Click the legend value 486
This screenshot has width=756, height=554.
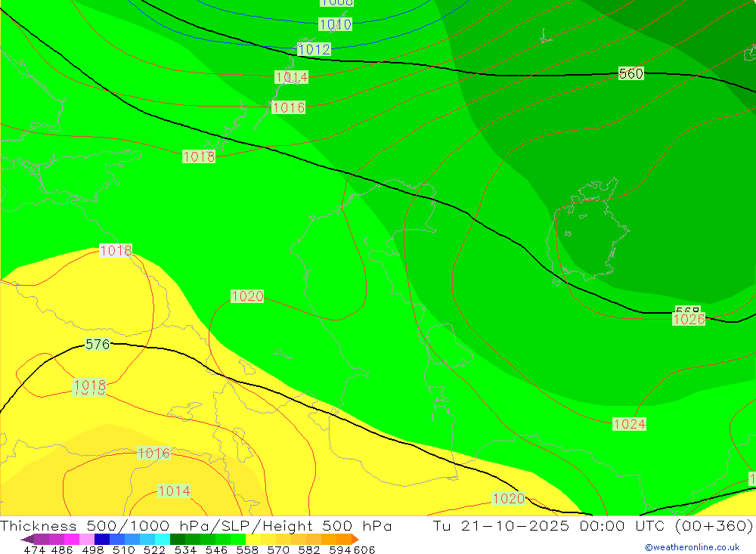[x=62, y=549]
